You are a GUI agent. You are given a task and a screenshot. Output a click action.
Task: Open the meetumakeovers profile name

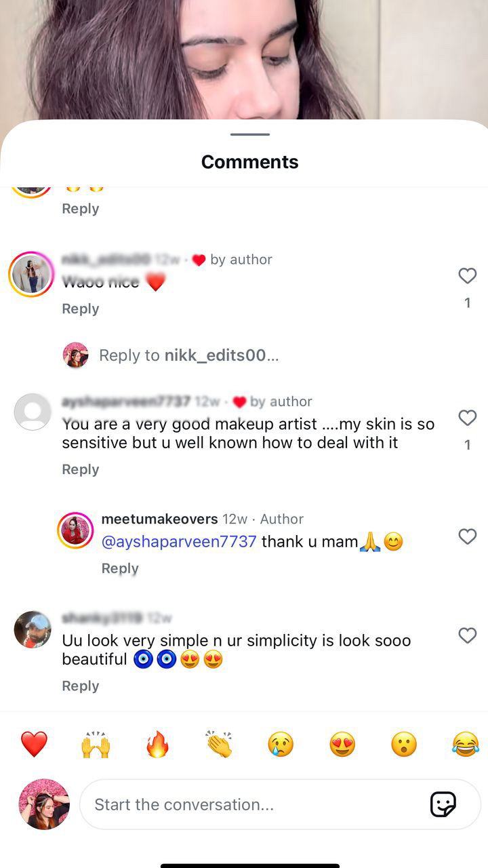pos(159,519)
